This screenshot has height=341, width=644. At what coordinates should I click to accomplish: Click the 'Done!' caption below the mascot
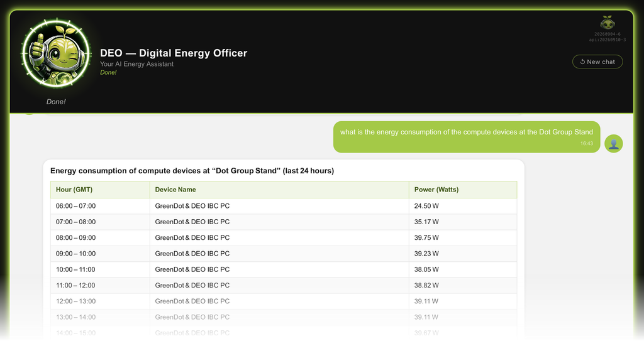56,102
